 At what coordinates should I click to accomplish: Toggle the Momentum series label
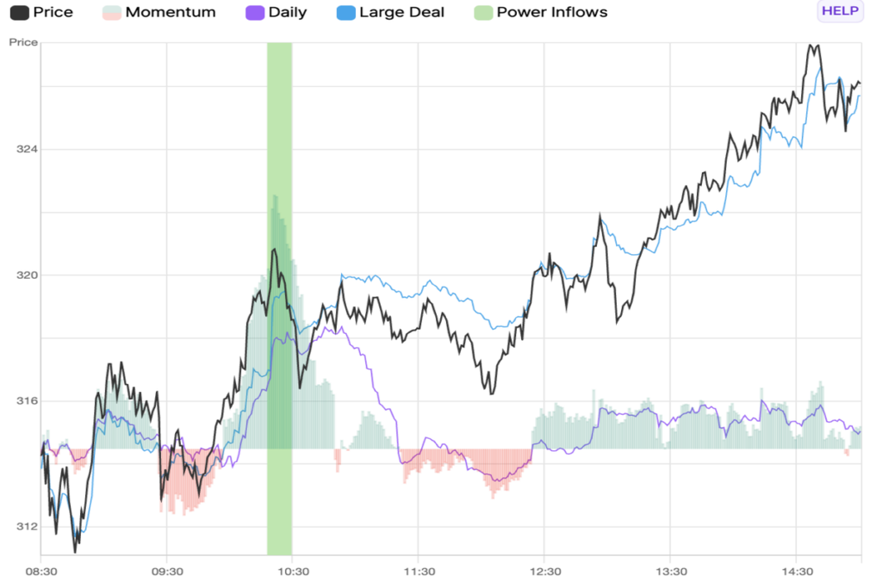171,12
